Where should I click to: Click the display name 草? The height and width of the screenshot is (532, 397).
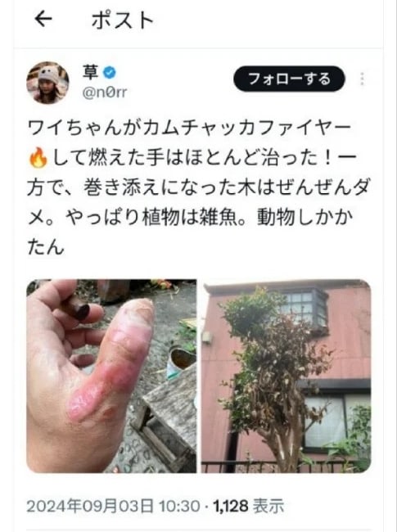(x=91, y=73)
